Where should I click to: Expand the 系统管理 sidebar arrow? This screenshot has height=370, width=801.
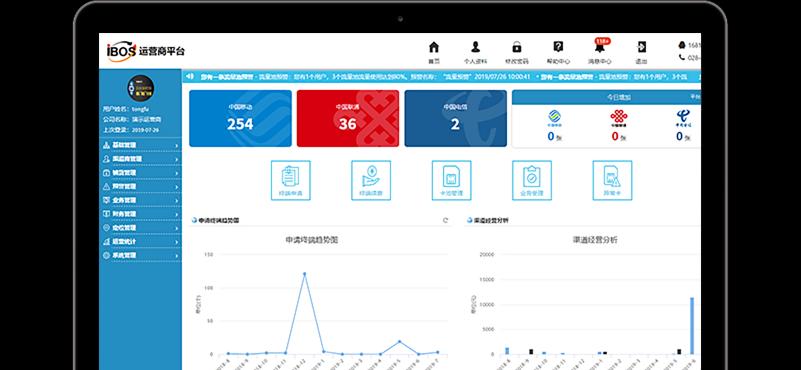coord(177,256)
